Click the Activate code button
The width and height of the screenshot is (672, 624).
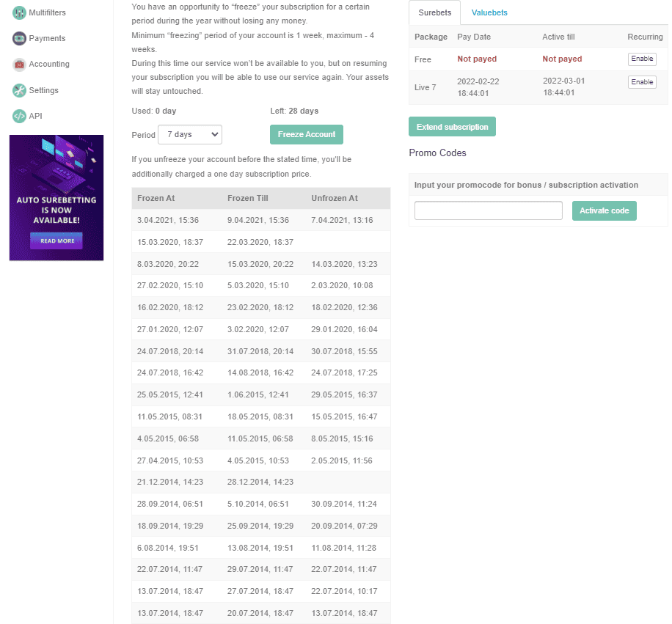604,210
